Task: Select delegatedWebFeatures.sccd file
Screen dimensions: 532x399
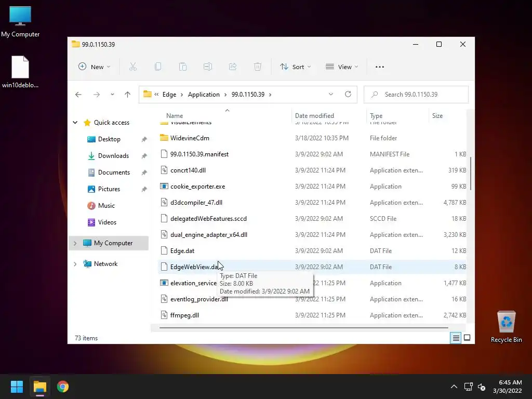Action: click(208, 219)
